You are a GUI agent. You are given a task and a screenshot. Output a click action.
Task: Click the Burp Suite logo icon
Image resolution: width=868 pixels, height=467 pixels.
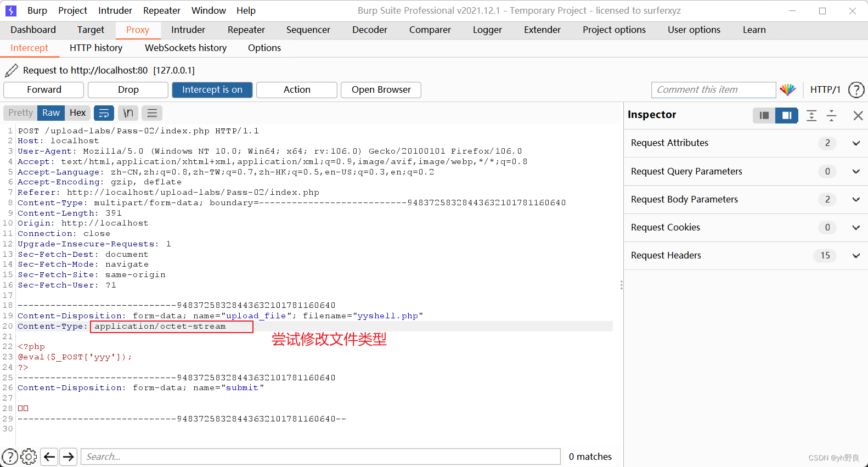point(11,10)
